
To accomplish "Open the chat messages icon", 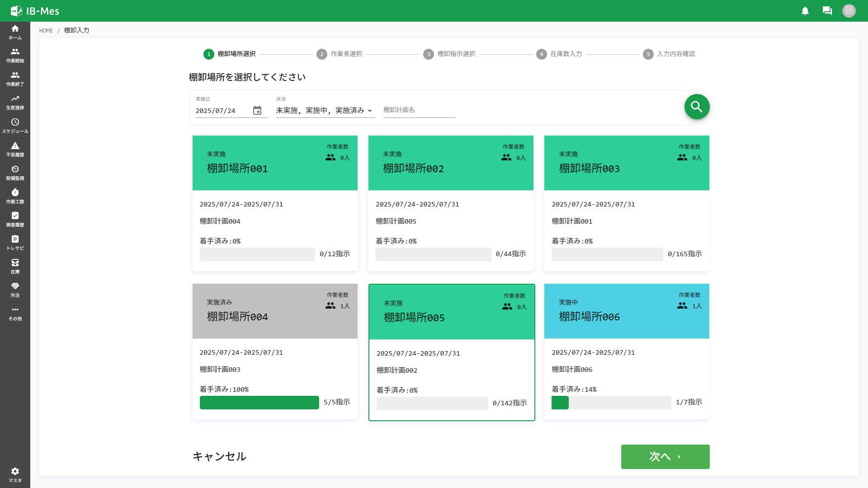I will coord(827,11).
